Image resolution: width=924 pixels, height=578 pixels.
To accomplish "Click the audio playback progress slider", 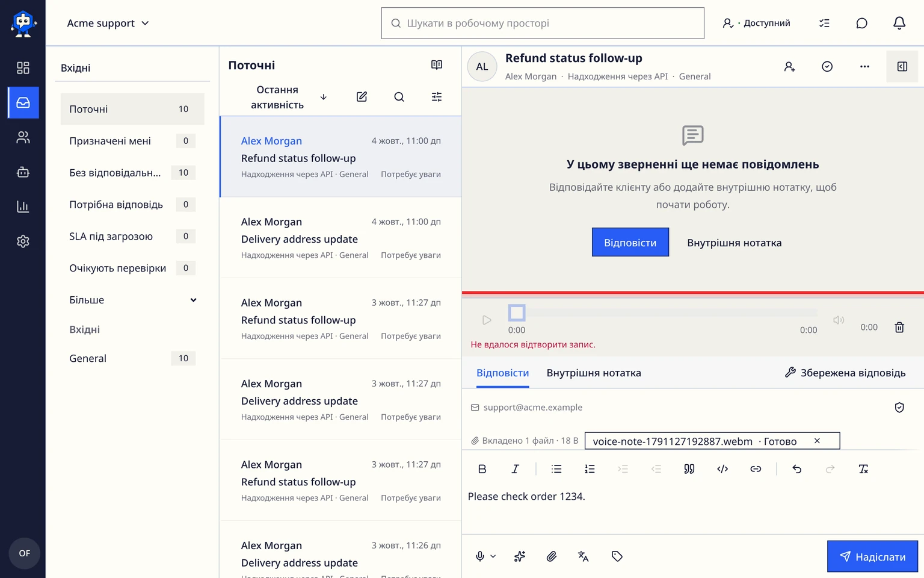I will point(662,313).
